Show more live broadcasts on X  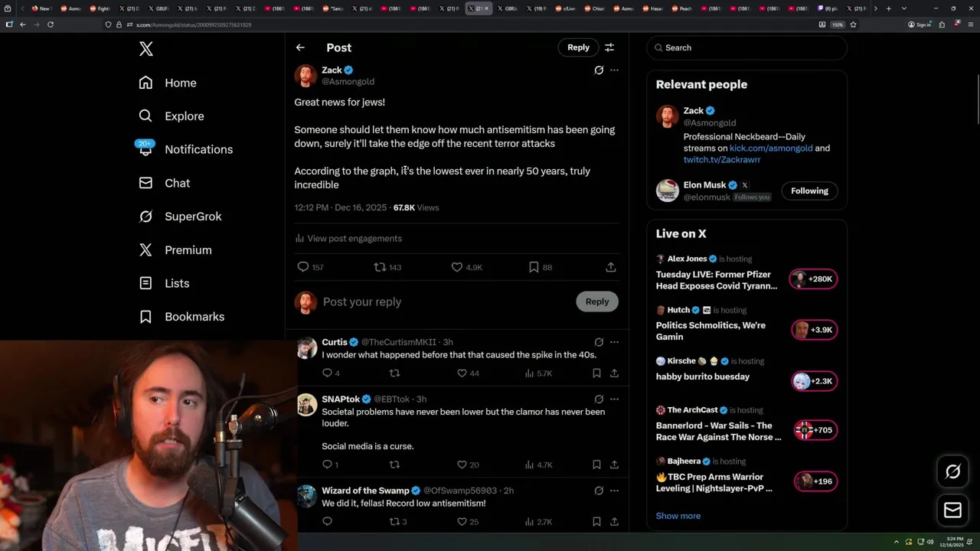678,516
